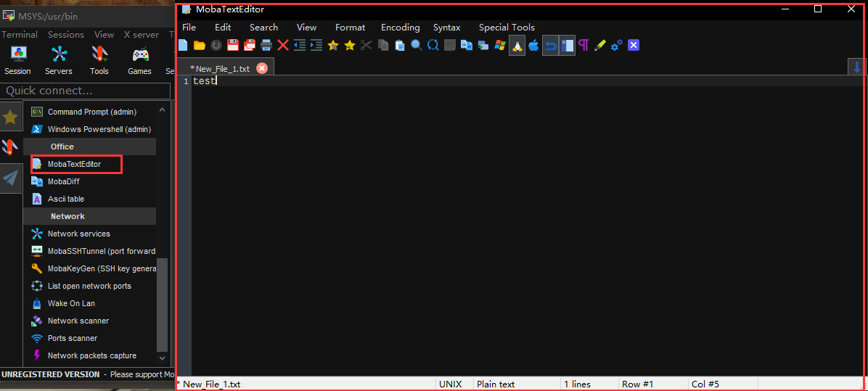
Task: Print the document with printer icon
Action: tap(266, 46)
